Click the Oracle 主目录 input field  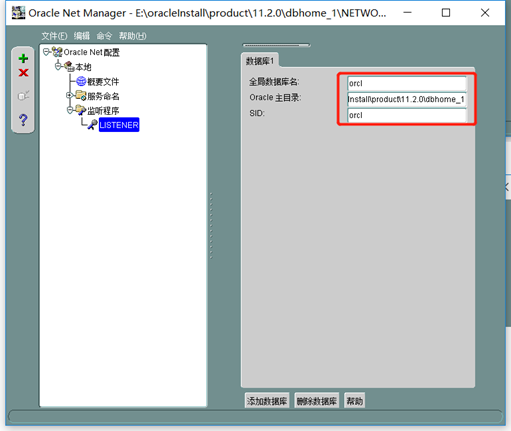406,99
